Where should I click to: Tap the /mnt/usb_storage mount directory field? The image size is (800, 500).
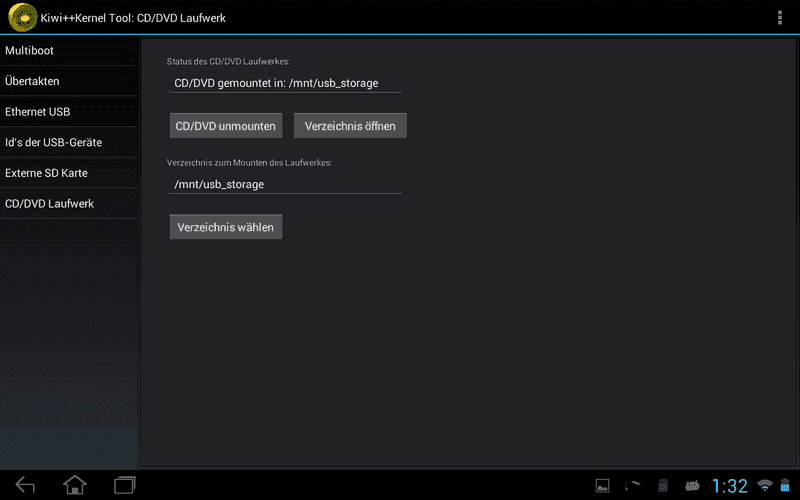pyautogui.click(x=285, y=184)
